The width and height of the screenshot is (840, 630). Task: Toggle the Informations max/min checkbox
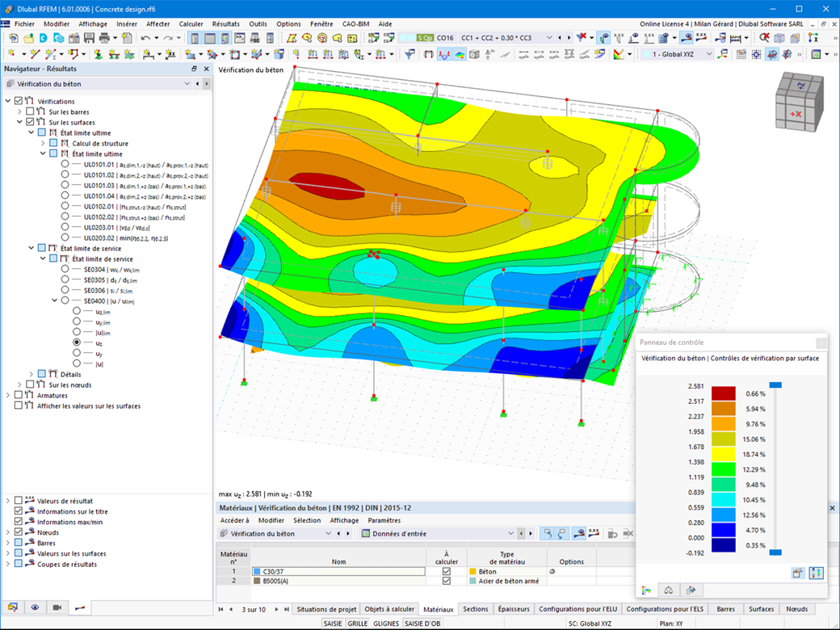(19, 521)
